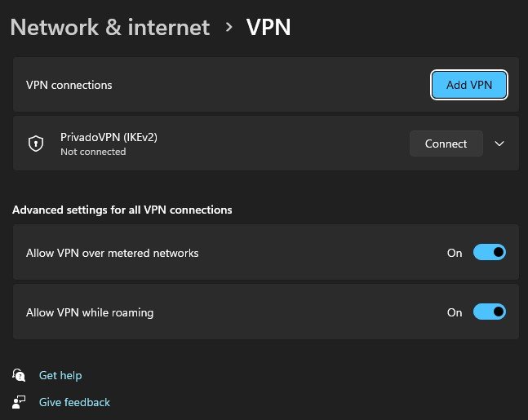Click the Give feedback person icon
Image resolution: width=528 pixels, height=420 pixels.
pyautogui.click(x=20, y=402)
